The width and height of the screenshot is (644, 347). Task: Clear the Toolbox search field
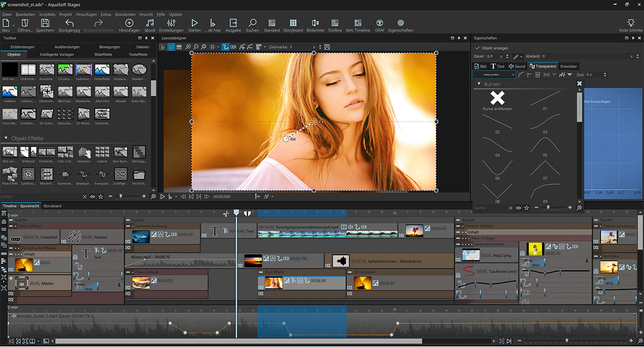click(x=84, y=196)
